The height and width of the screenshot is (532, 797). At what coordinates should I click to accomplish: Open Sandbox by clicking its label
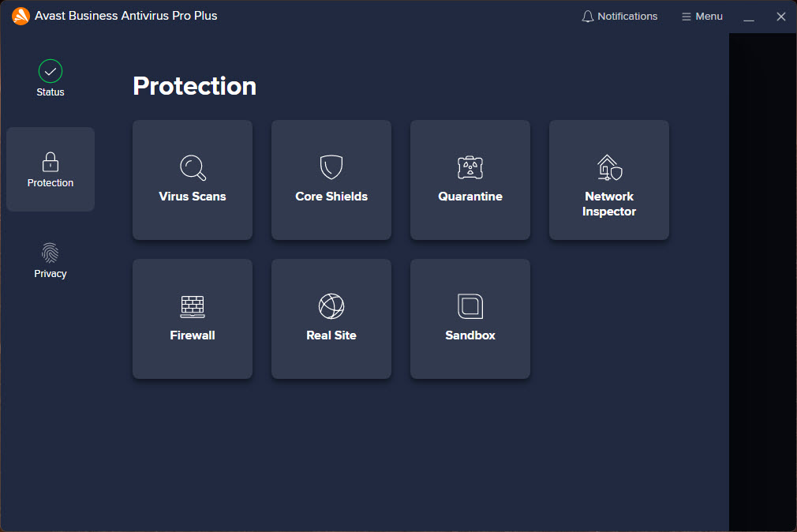[470, 335]
